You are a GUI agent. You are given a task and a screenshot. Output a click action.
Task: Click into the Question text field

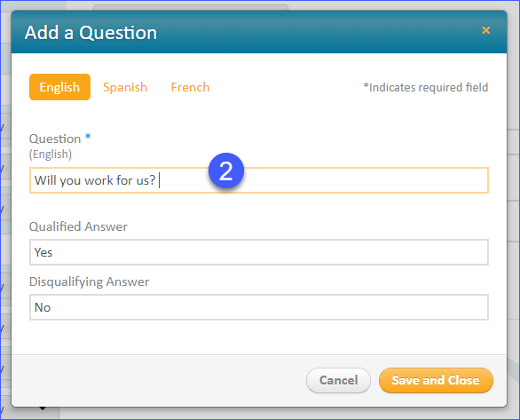point(259,180)
